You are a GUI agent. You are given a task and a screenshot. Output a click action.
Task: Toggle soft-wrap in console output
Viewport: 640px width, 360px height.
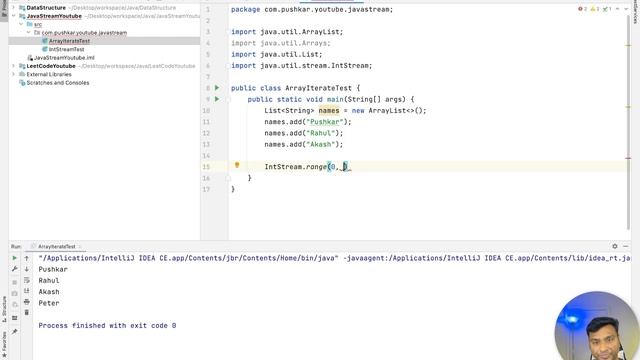pos(27,280)
